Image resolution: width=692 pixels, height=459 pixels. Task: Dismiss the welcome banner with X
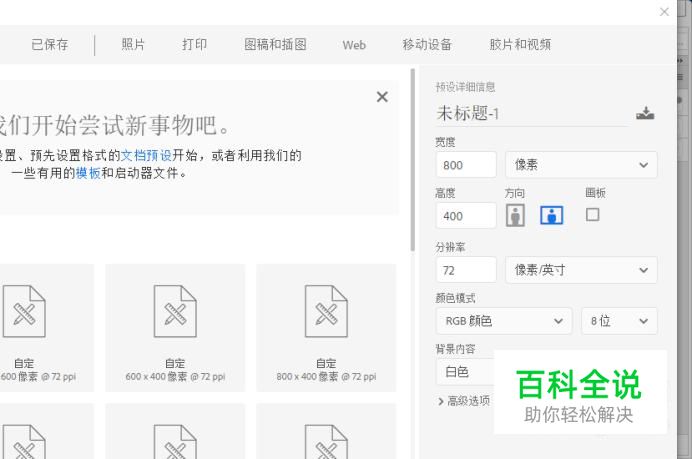pyautogui.click(x=382, y=97)
